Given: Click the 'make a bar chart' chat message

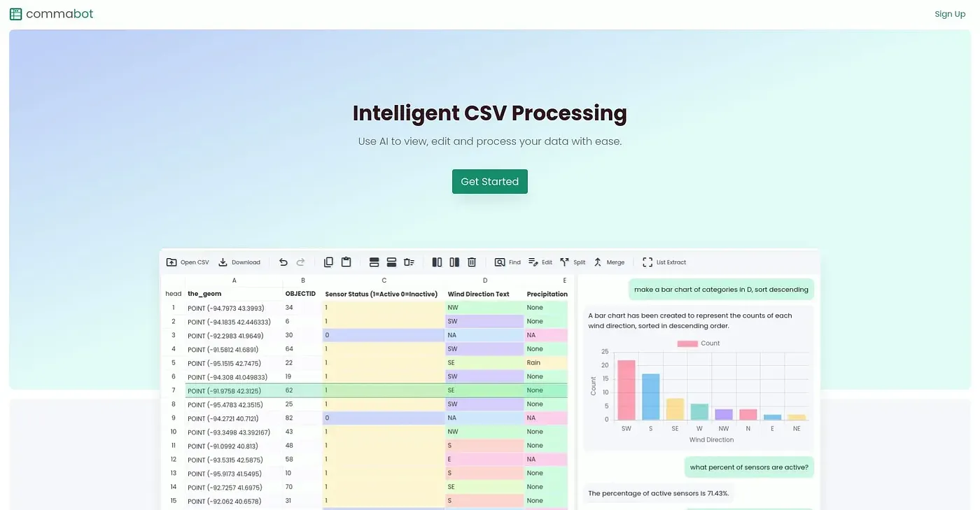Looking at the screenshot, I should [x=721, y=289].
